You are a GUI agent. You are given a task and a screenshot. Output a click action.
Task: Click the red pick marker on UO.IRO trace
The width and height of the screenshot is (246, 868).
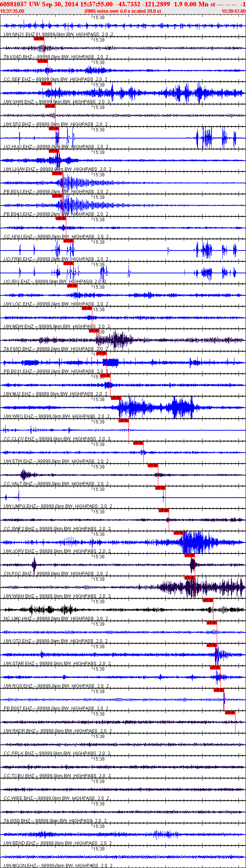click(69, 263)
